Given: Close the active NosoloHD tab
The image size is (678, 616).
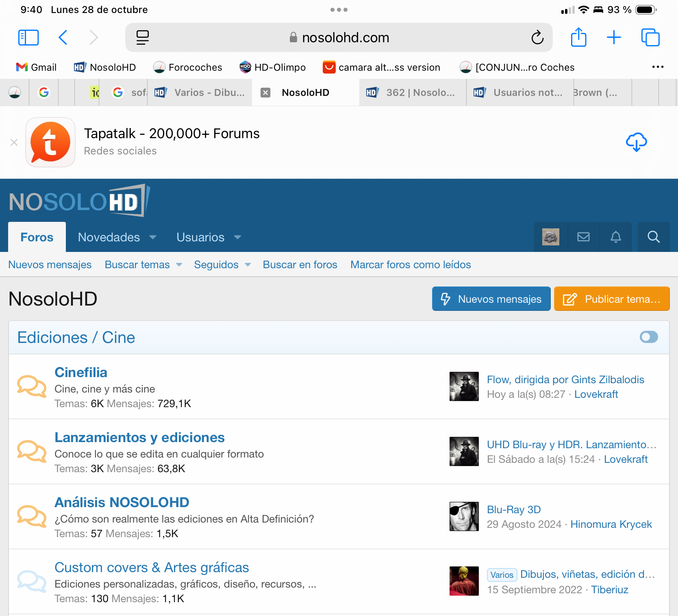Looking at the screenshot, I should tap(265, 93).
